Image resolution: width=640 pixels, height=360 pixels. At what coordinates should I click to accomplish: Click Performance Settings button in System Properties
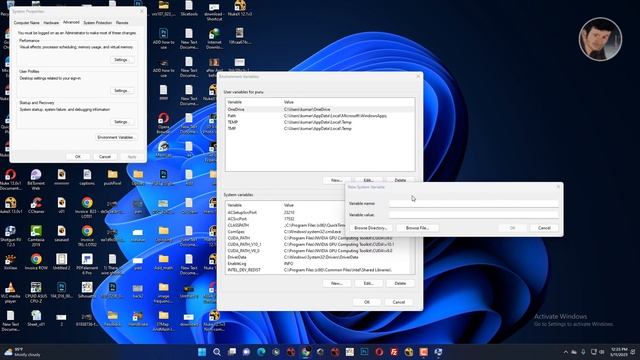121,60
